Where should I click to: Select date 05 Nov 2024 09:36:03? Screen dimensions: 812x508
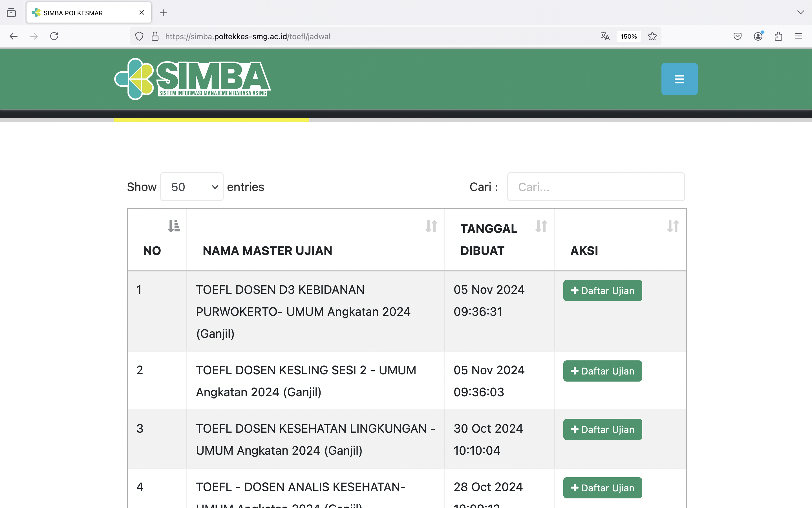pos(489,381)
